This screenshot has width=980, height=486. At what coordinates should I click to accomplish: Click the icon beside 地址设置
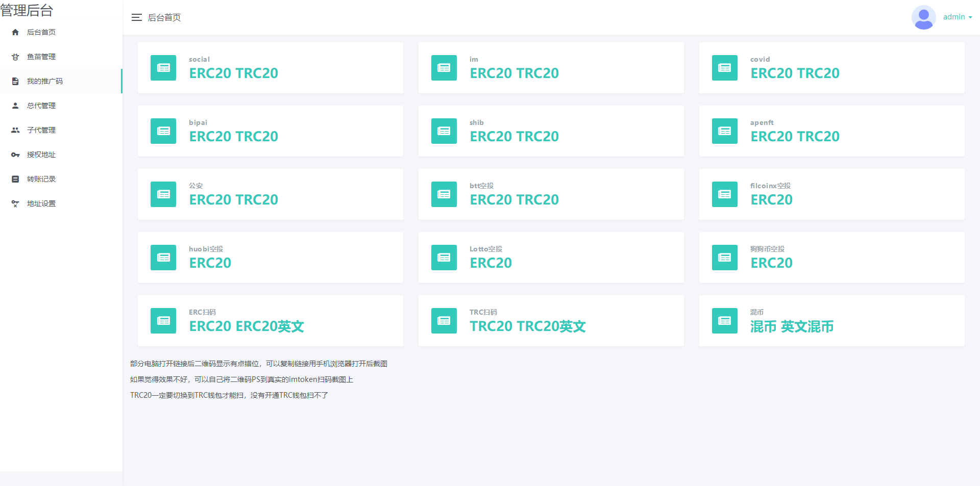point(15,203)
